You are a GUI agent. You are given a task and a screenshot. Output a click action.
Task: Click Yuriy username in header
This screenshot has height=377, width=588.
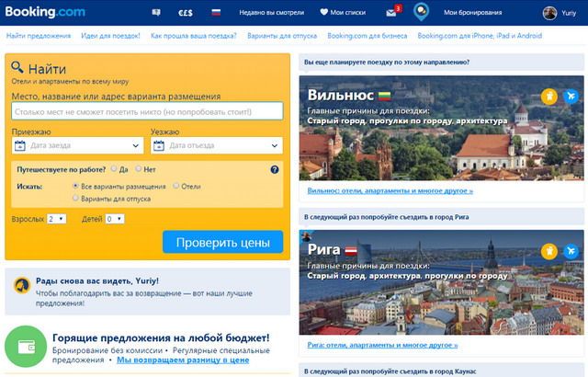tap(569, 13)
